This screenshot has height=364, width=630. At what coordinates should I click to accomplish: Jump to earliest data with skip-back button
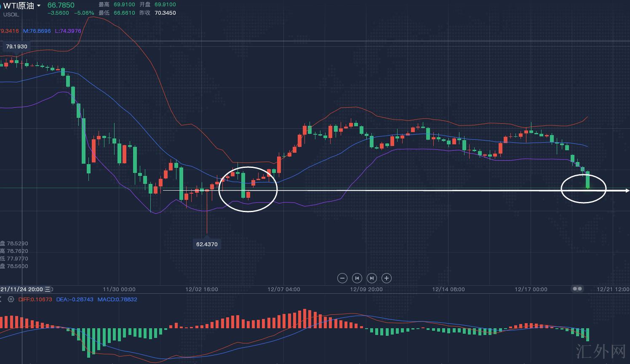pos(357,278)
